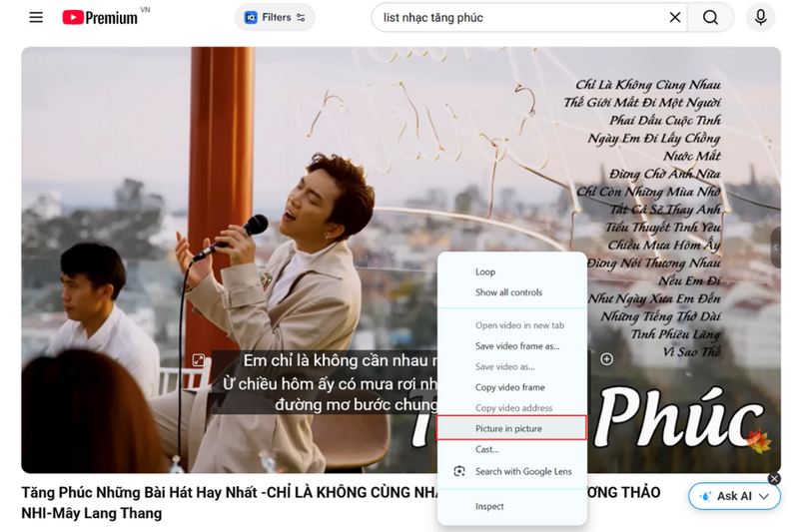This screenshot has width=799, height=532.
Task: Select Save video as... entry
Action: point(511,366)
